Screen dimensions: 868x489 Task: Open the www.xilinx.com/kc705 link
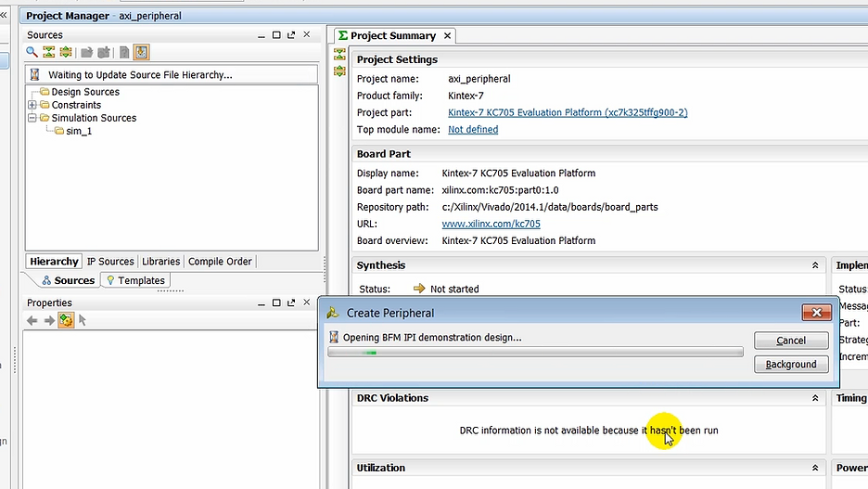(x=491, y=224)
